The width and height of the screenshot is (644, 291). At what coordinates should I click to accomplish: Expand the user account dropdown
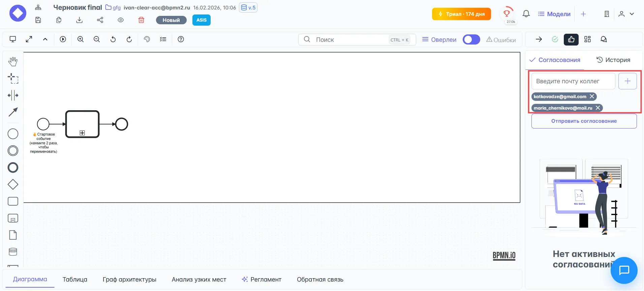pos(626,14)
